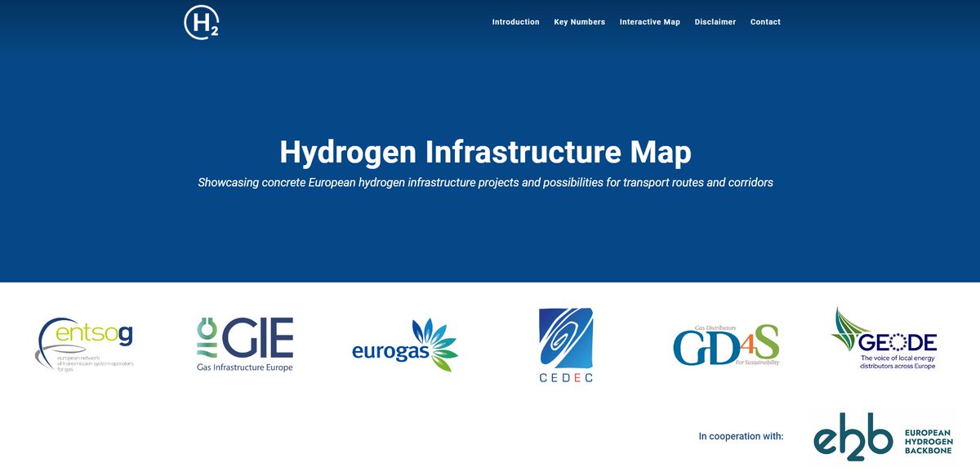Viewport: 980px width, 472px height.
Task: Click the 'In cooperation with:' text
Action: [x=741, y=436]
